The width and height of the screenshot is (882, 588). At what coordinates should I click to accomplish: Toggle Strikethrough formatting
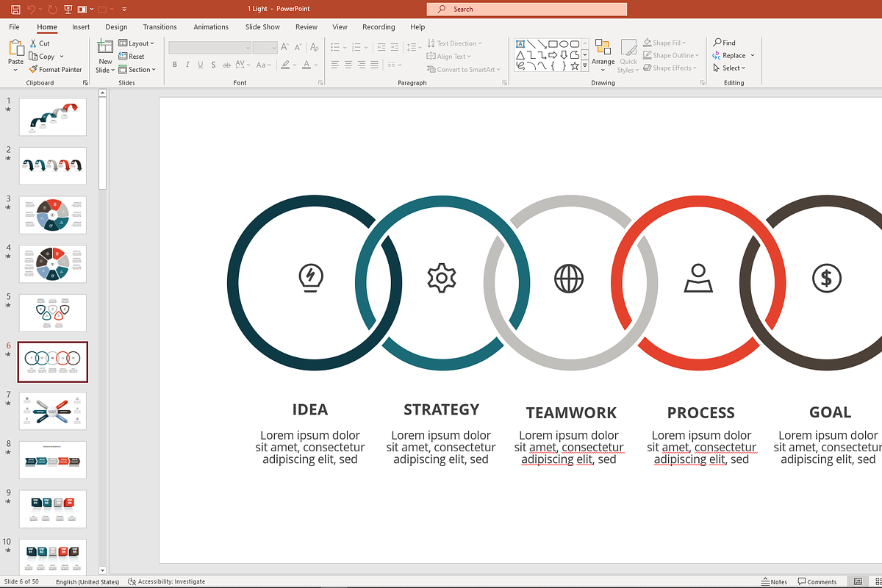[226, 65]
